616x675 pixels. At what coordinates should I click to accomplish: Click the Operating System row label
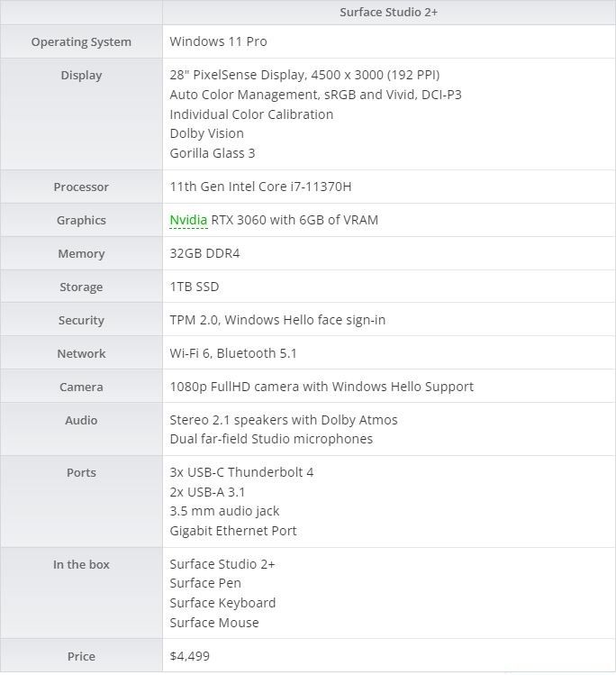[81, 41]
